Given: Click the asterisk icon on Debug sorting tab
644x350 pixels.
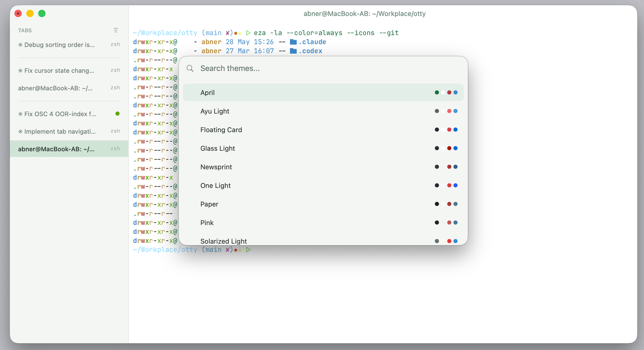Looking at the screenshot, I should [x=20, y=45].
